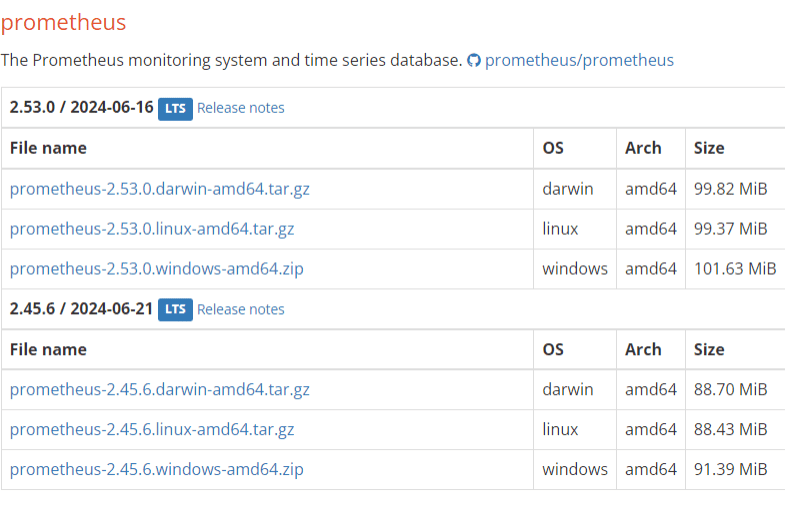Download prometheus-2.53.0.windows-amd64.zip
Viewport: 785px width, 512px height.
pos(157,269)
